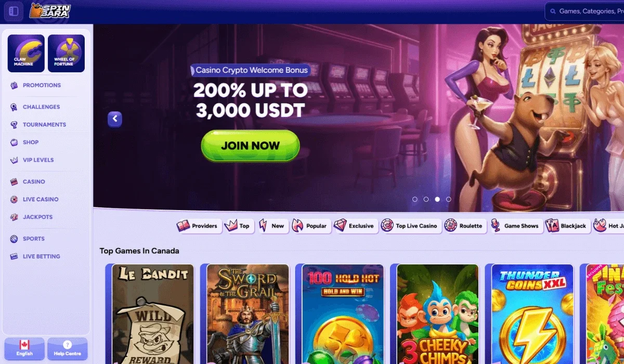Collapse the sidebar with the panel icon

pos(14,11)
